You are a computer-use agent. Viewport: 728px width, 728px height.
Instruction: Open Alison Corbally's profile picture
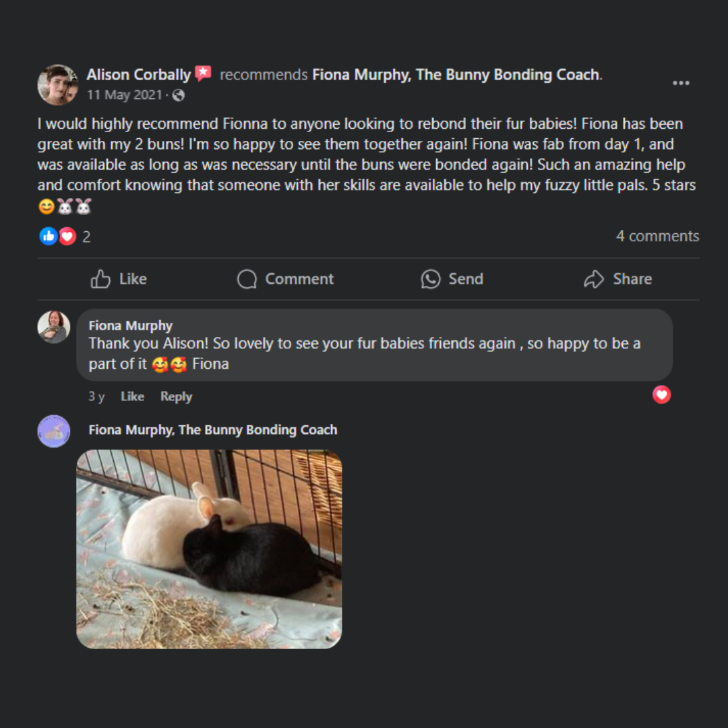pyautogui.click(x=57, y=84)
